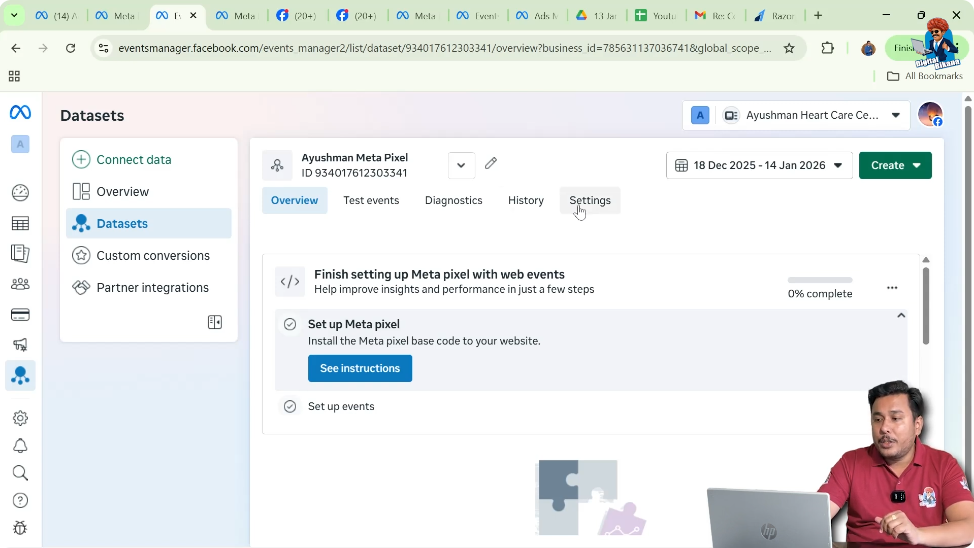Edit the pixel name with pencil icon
Viewport: 974px width, 548px height.
(x=491, y=163)
